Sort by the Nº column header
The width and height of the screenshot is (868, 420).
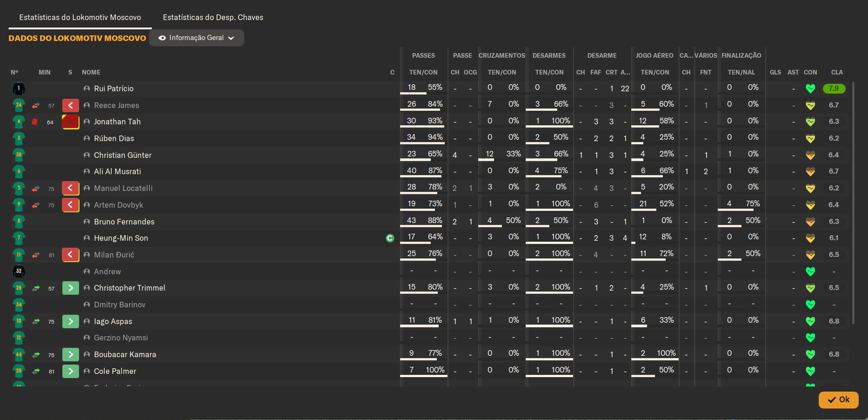click(14, 72)
